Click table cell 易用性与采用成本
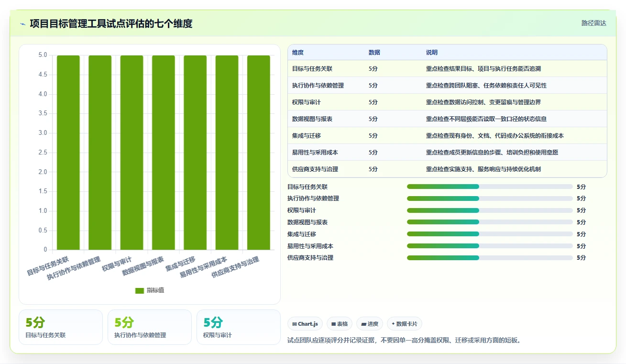This screenshot has width=626, height=364. point(315,153)
